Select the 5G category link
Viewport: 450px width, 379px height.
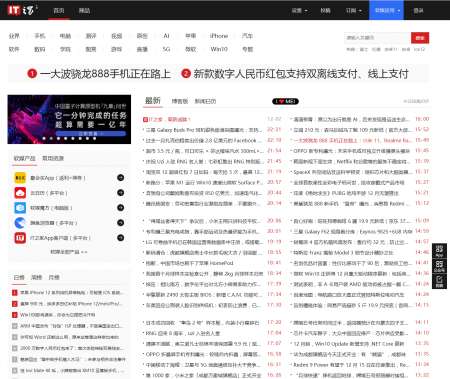pyautogui.click(x=166, y=49)
